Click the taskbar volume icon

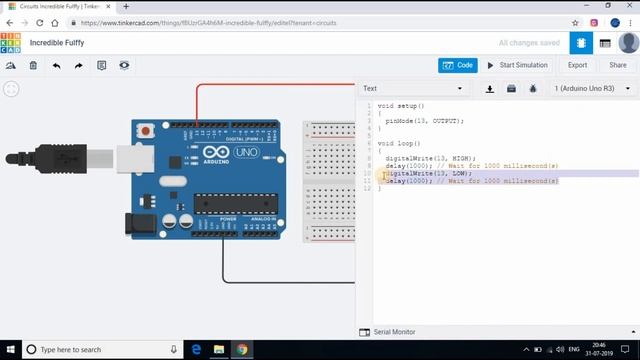coord(560,349)
